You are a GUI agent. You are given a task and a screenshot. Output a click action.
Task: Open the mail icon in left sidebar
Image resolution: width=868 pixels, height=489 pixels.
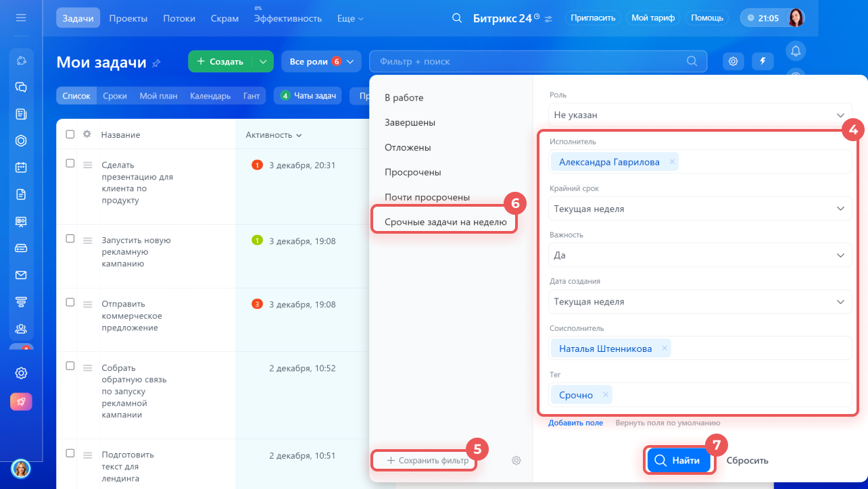(21, 275)
